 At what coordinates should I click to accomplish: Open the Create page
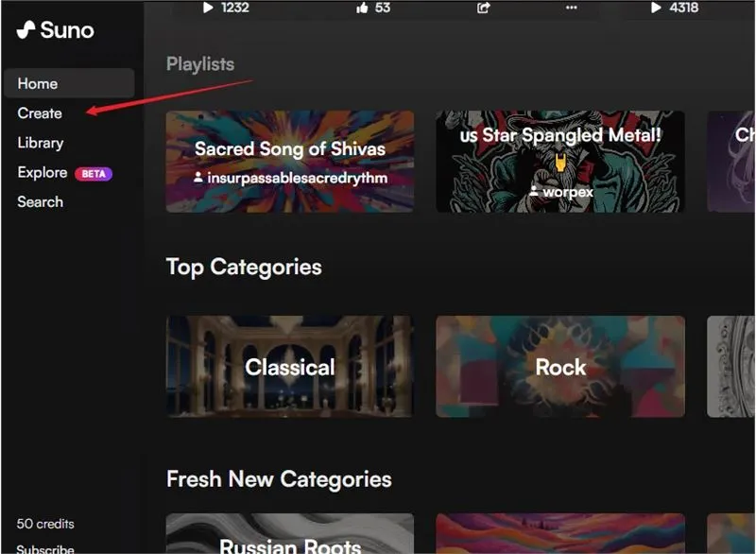40,113
